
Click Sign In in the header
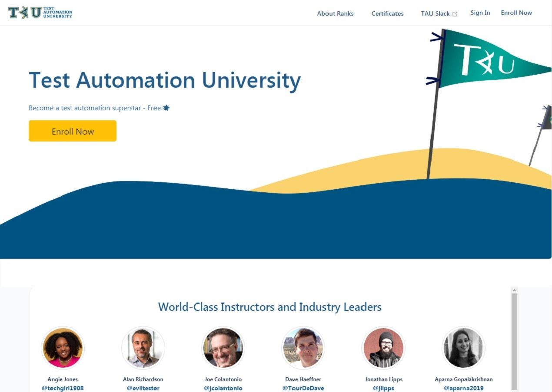pyautogui.click(x=480, y=13)
